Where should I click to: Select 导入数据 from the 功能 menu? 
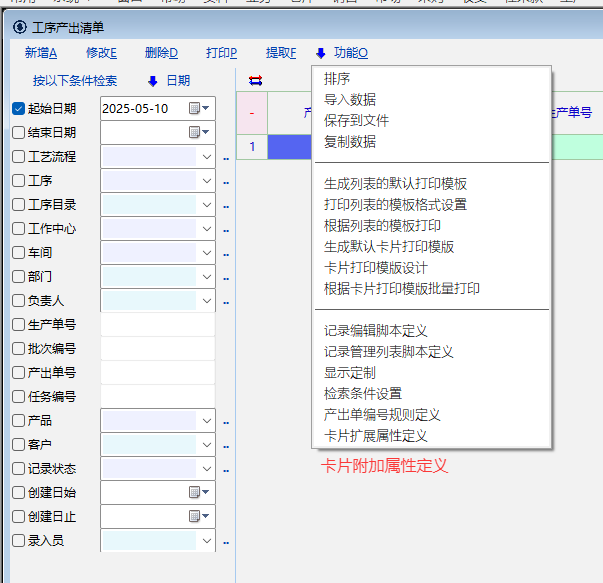point(350,99)
